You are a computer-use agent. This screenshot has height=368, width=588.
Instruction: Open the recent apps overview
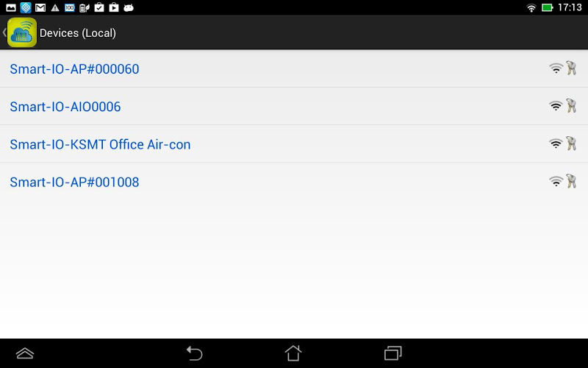click(x=392, y=353)
